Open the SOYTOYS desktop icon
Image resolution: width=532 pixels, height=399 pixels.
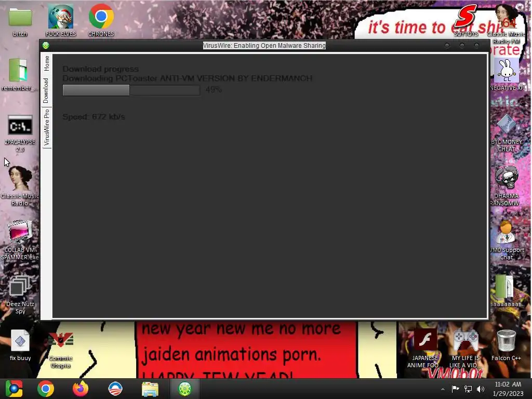(x=466, y=21)
